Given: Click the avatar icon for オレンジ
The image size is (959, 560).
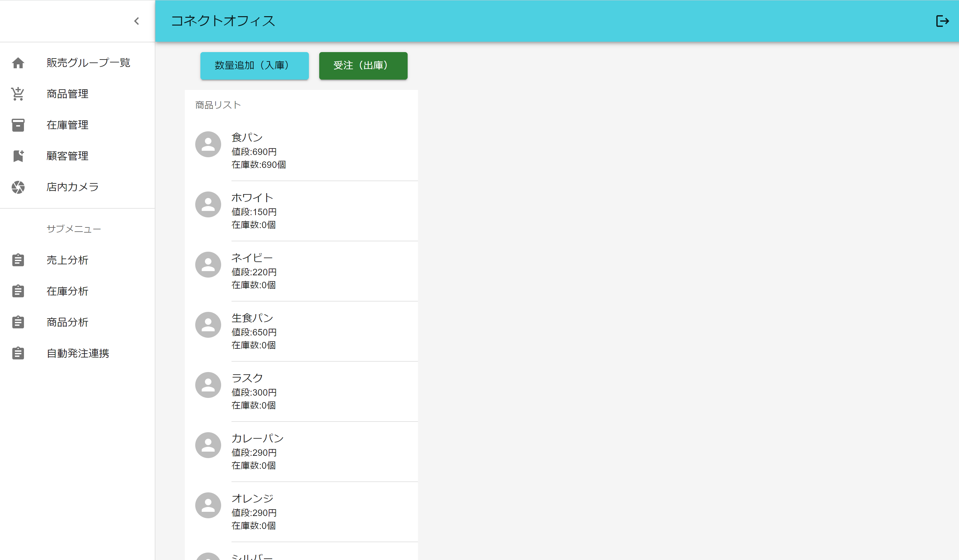Looking at the screenshot, I should click(x=208, y=506).
